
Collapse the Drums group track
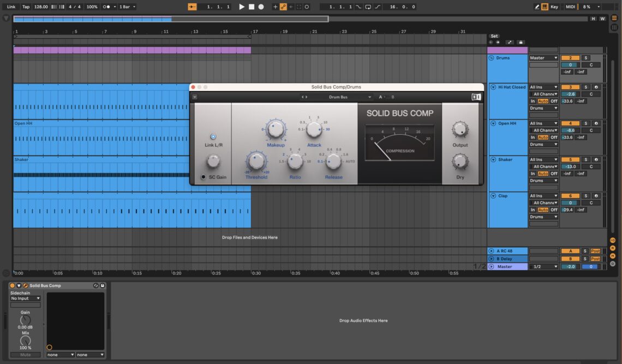[491, 58]
